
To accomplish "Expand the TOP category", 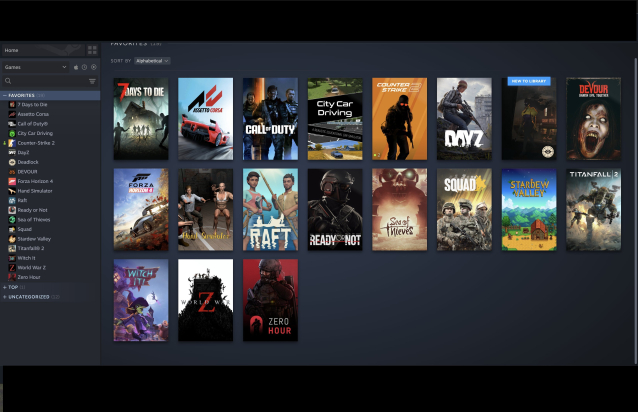I will tap(4, 287).
